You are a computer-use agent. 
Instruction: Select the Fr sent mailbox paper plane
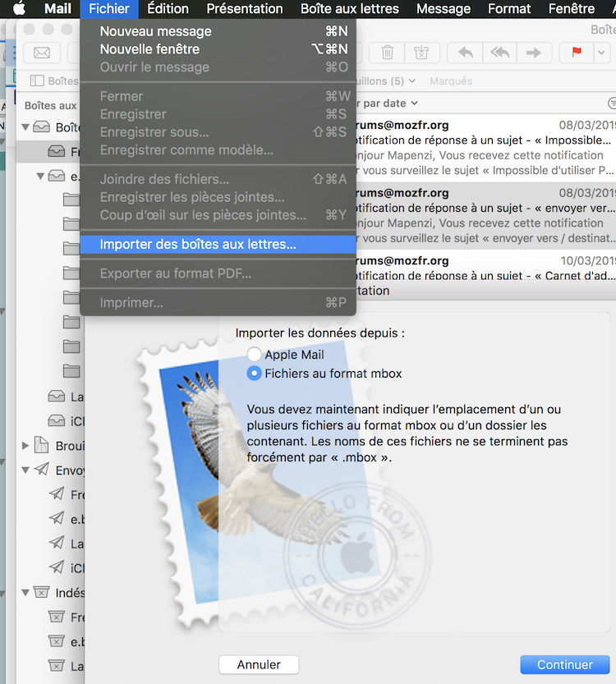(57, 493)
